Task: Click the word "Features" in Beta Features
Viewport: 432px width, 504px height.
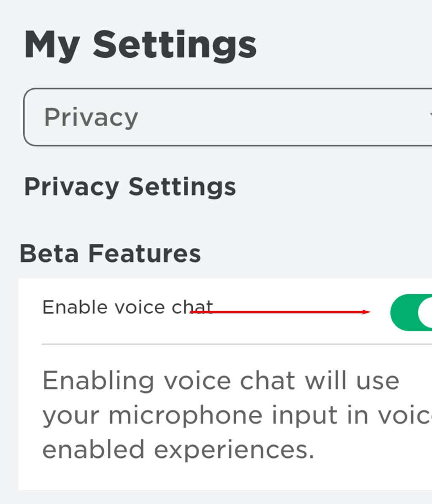Action: click(144, 254)
